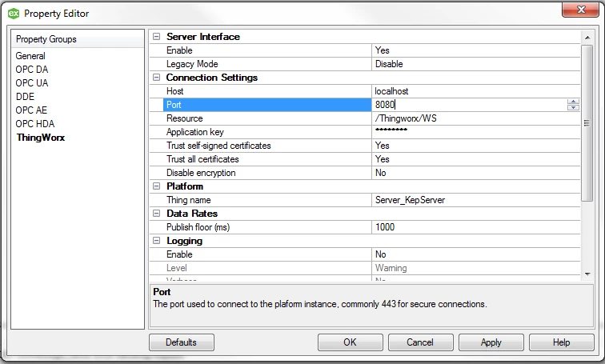
Task: Click the Defaults button
Action: point(182,342)
